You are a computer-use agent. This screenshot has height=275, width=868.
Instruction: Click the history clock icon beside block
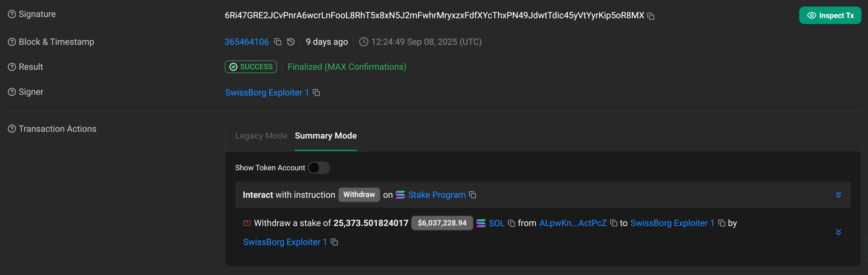(291, 42)
